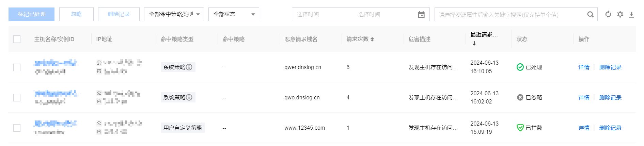Open column settings gear icon
Screen dimensions: 644x146
[620, 14]
